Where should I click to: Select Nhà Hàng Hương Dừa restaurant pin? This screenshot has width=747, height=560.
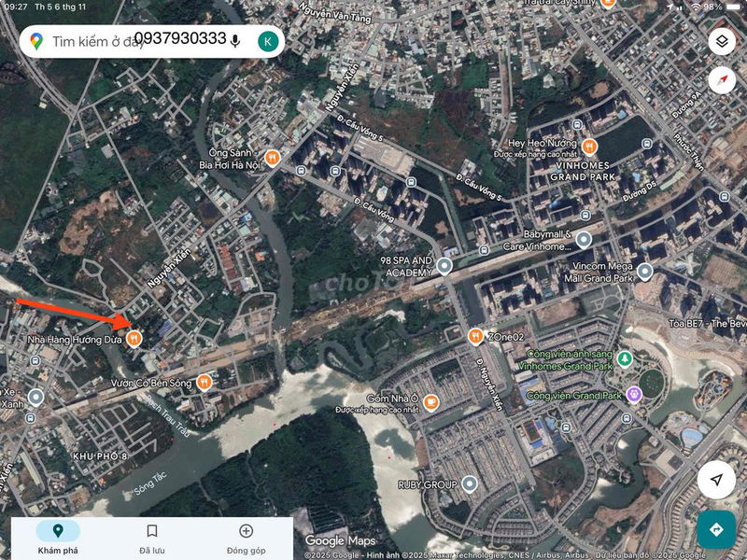135,338
